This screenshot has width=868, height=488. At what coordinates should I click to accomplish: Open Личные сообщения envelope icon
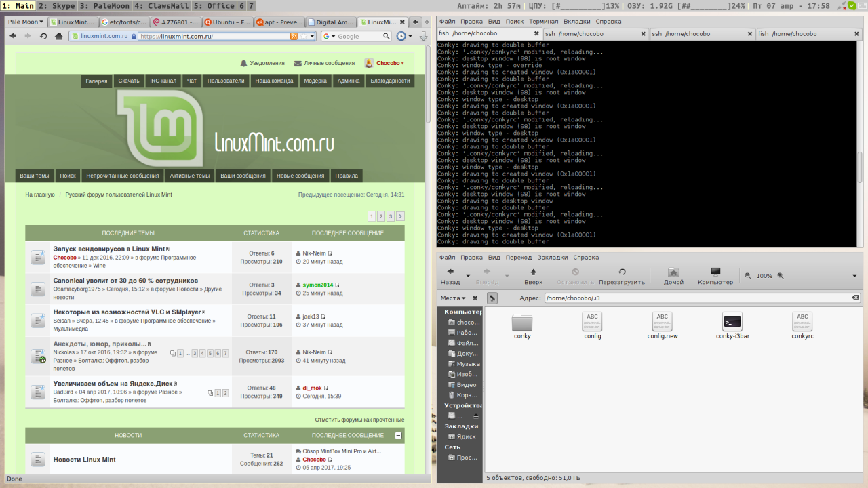298,63
